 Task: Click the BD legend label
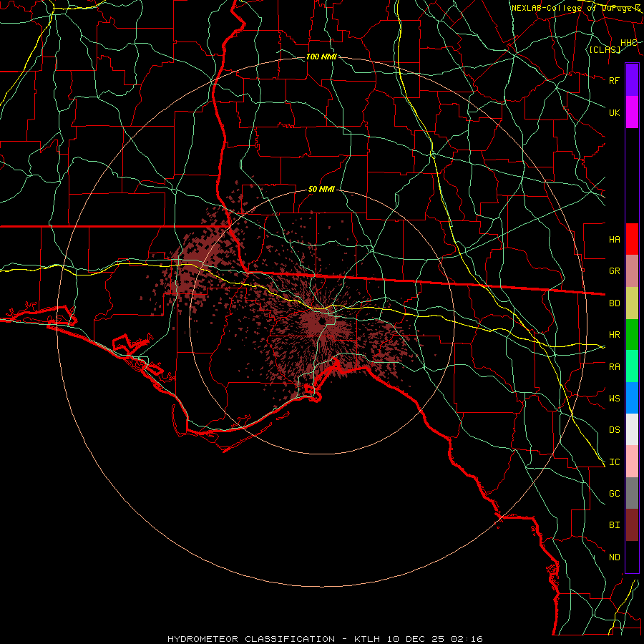pos(615,303)
